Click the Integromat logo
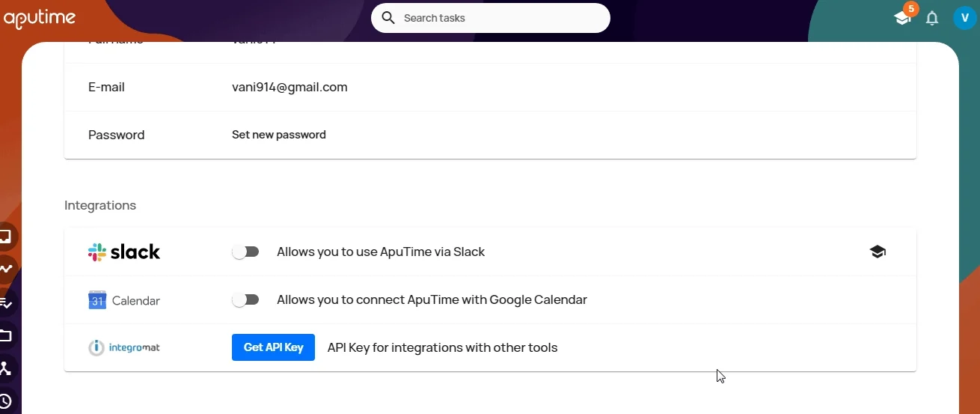 click(124, 347)
